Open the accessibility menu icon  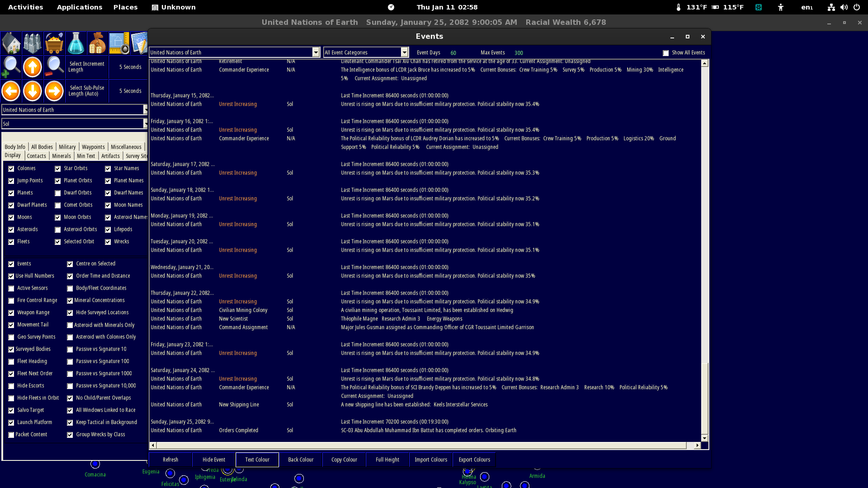781,7
